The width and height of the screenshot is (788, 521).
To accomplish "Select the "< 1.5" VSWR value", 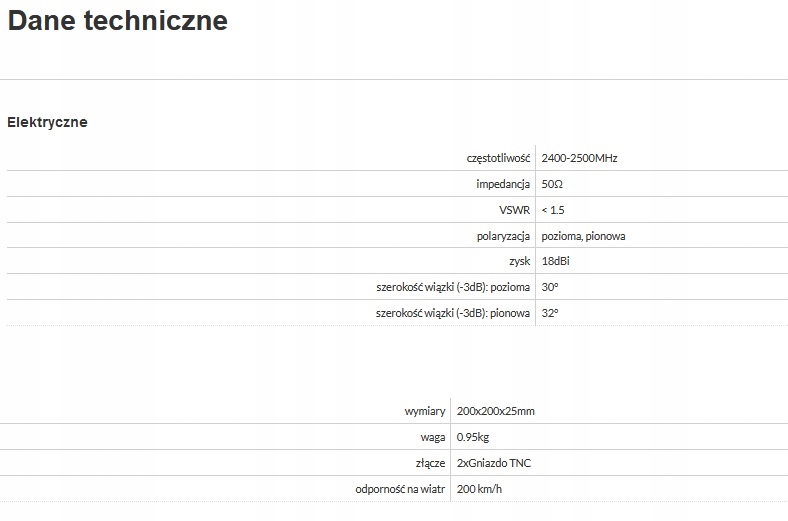I will [553, 210].
